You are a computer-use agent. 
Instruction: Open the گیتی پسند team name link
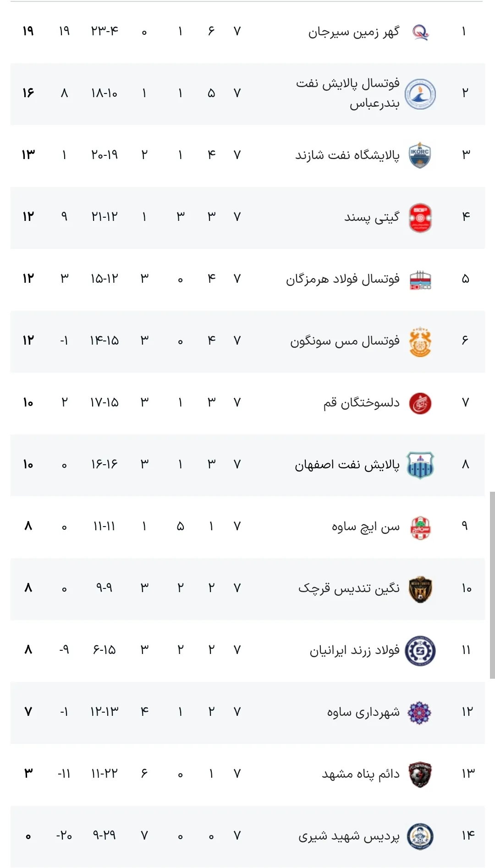(372, 218)
